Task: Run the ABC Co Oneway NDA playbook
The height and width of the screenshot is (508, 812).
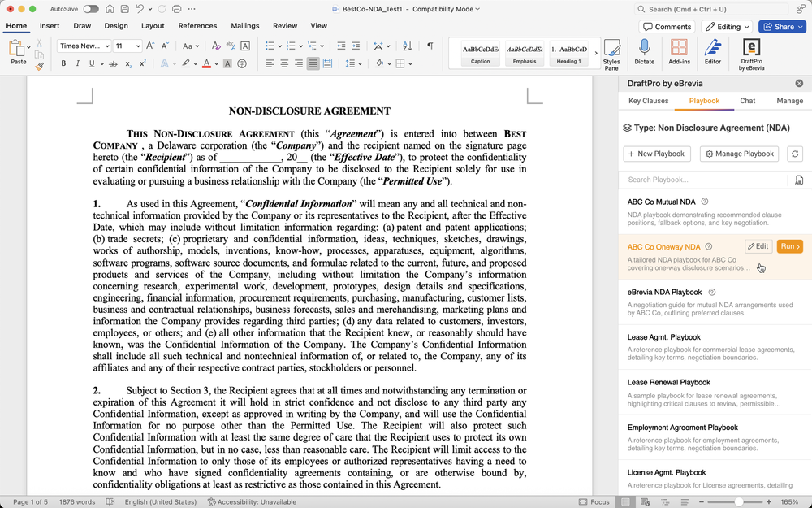Action: coord(790,246)
